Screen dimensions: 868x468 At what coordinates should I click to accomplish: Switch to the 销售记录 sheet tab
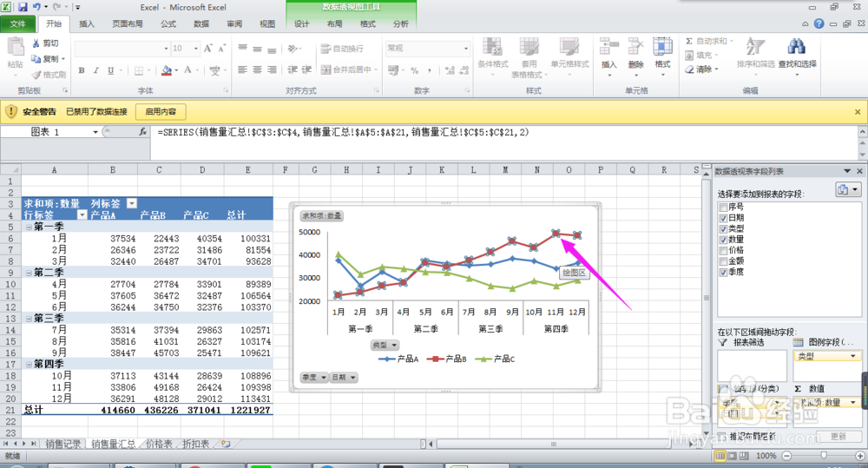point(62,444)
